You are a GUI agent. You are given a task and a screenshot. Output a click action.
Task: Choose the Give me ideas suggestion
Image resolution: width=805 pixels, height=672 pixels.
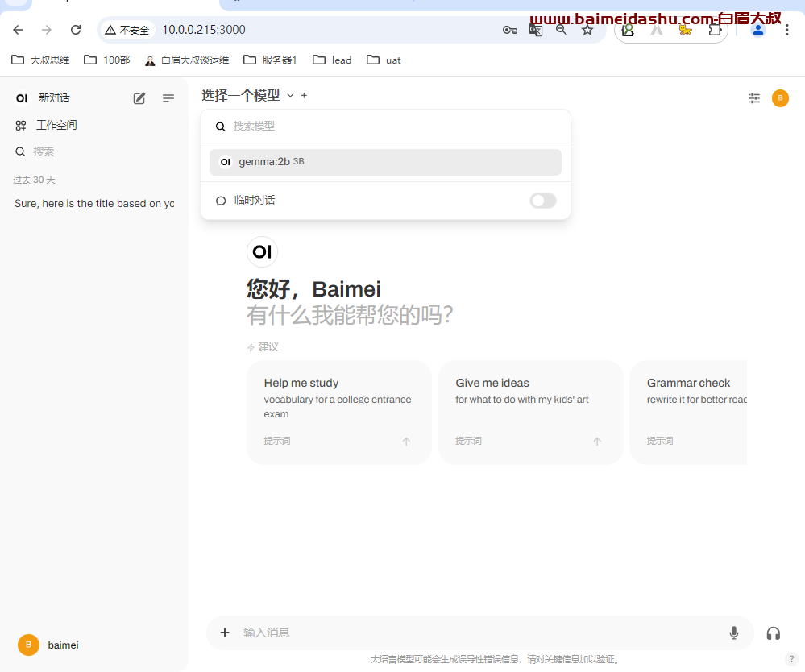(530, 413)
